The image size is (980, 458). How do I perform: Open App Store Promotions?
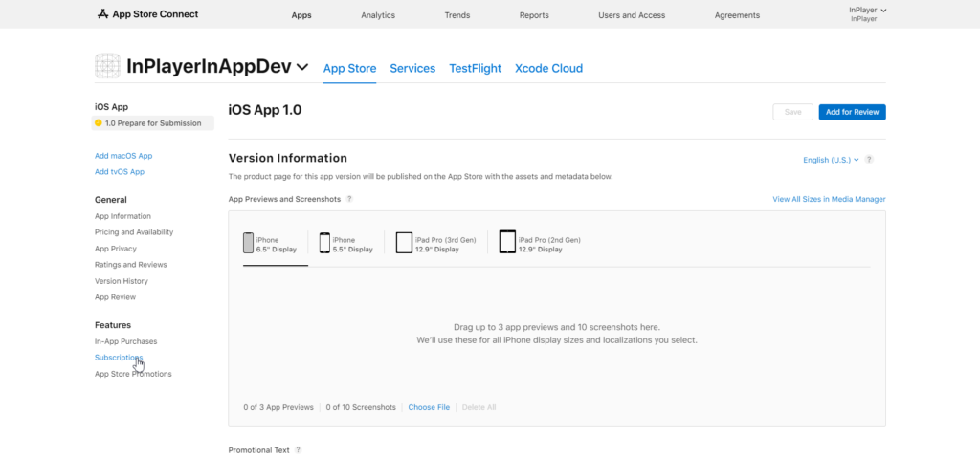click(x=133, y=374)
